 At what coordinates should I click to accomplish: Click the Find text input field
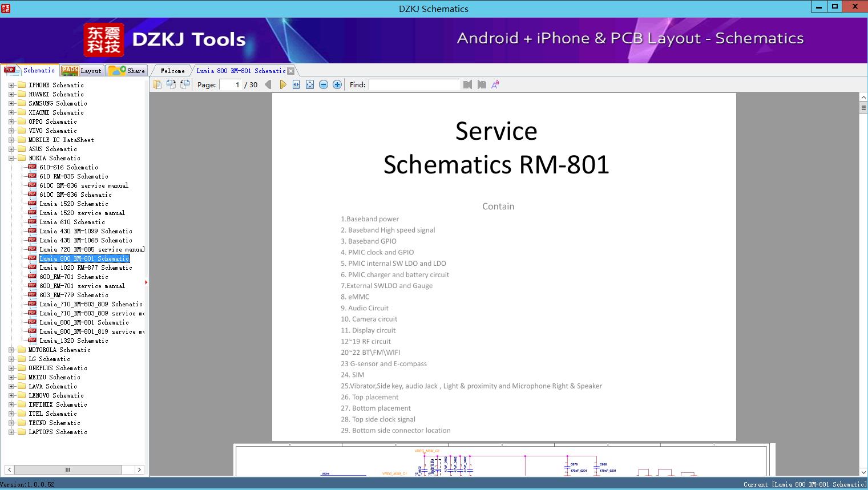414,84
